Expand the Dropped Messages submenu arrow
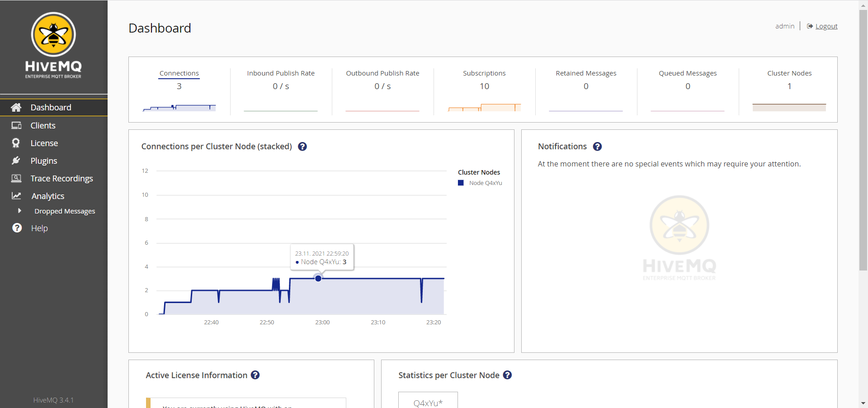868x408 pixels. (20, 210)
